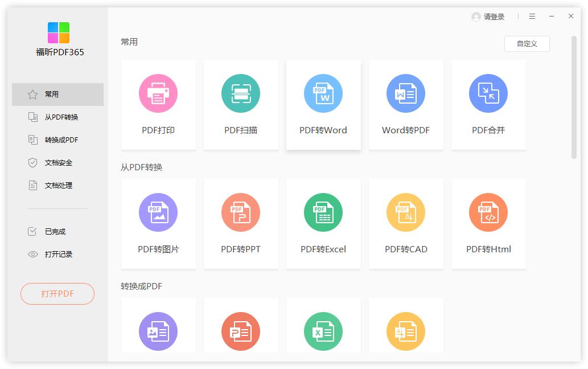Select the PDF转图片 image export tool
The width and height of the screenshot is (588, 369).
(158, 223)
